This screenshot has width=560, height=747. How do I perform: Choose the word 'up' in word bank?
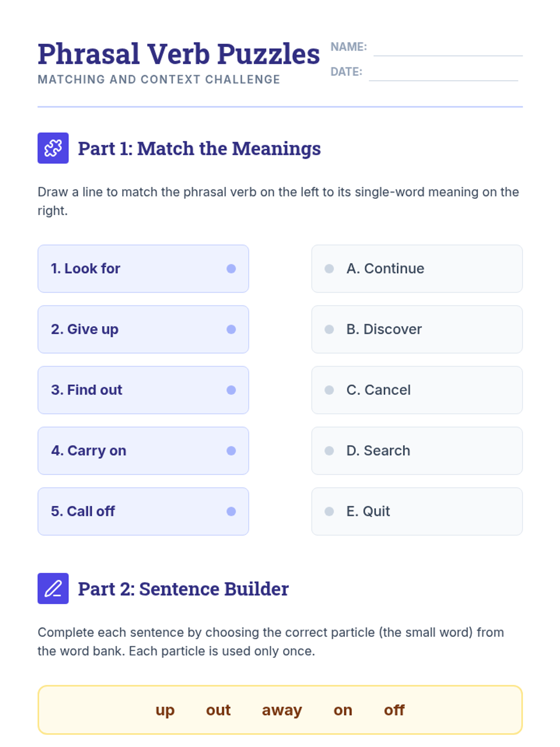pyautogui.click(x=165, y=710)
